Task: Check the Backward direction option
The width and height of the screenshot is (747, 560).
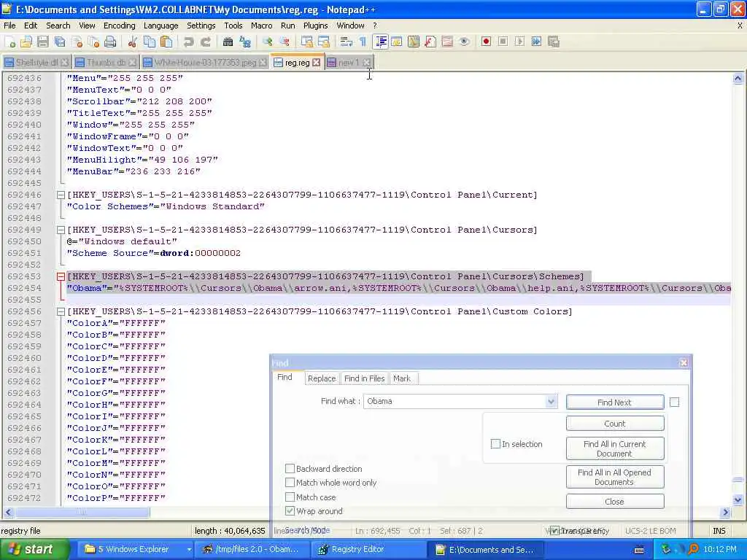Action: pyautogui.click(x=290, y=469)
